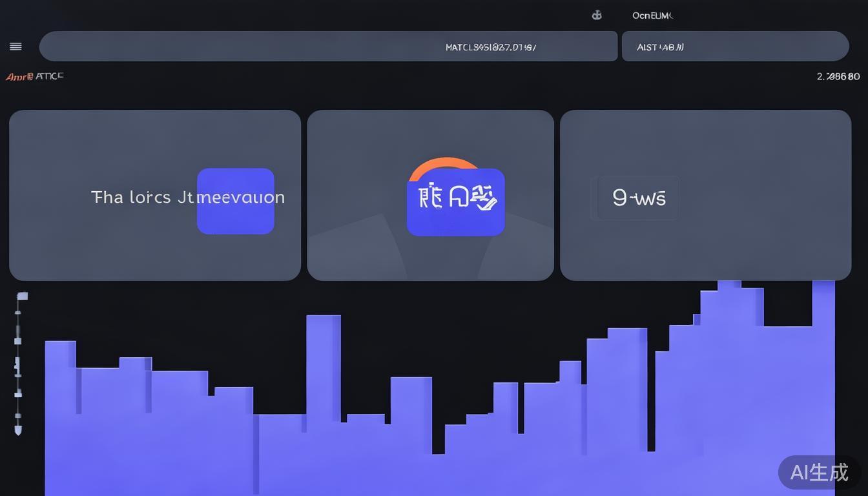
Task: Click the second square handle on vertical axis
Action: coord(18,340)
